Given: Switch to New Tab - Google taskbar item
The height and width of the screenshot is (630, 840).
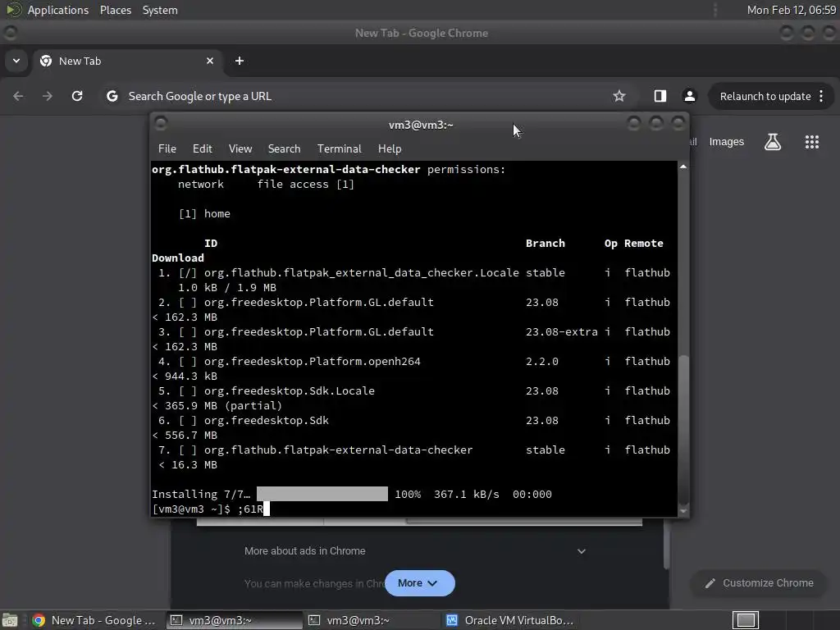Looking at the screenshot, I should point(94,620).
